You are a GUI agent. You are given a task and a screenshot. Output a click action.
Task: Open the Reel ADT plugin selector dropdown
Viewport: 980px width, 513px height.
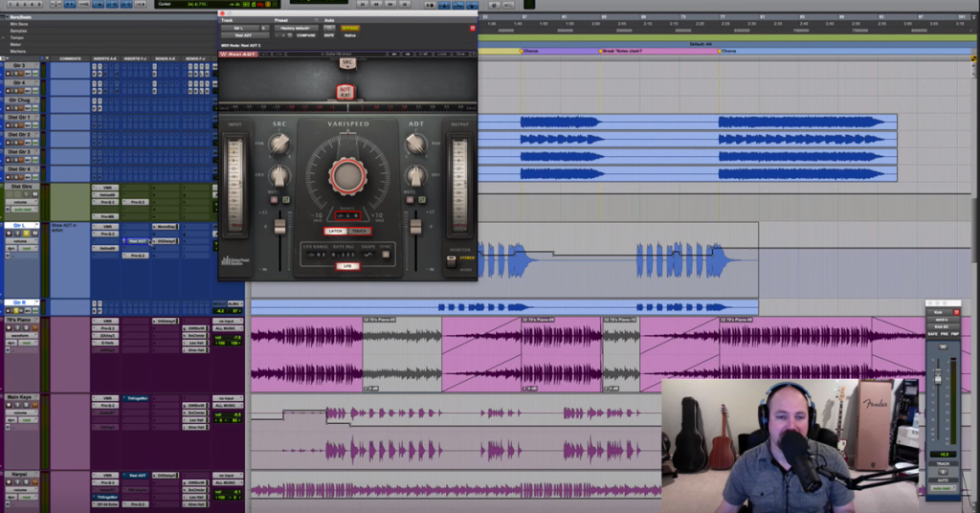click(x=245, y=35)
